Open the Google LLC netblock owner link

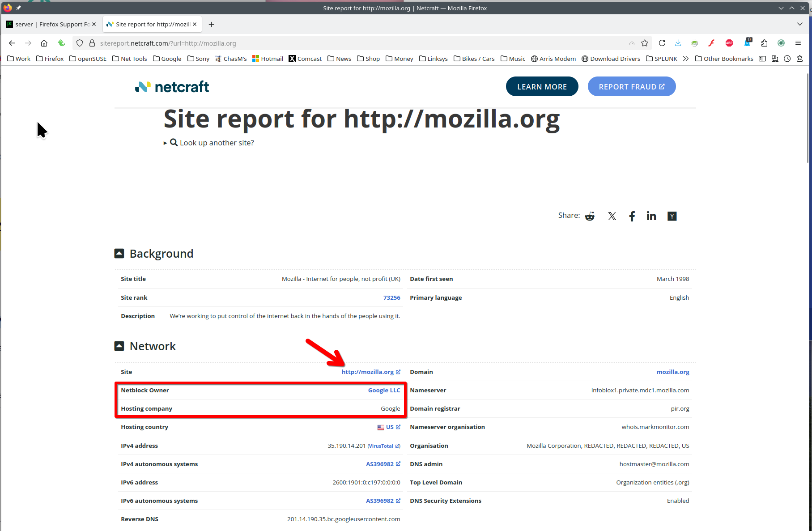pos(384,390)
